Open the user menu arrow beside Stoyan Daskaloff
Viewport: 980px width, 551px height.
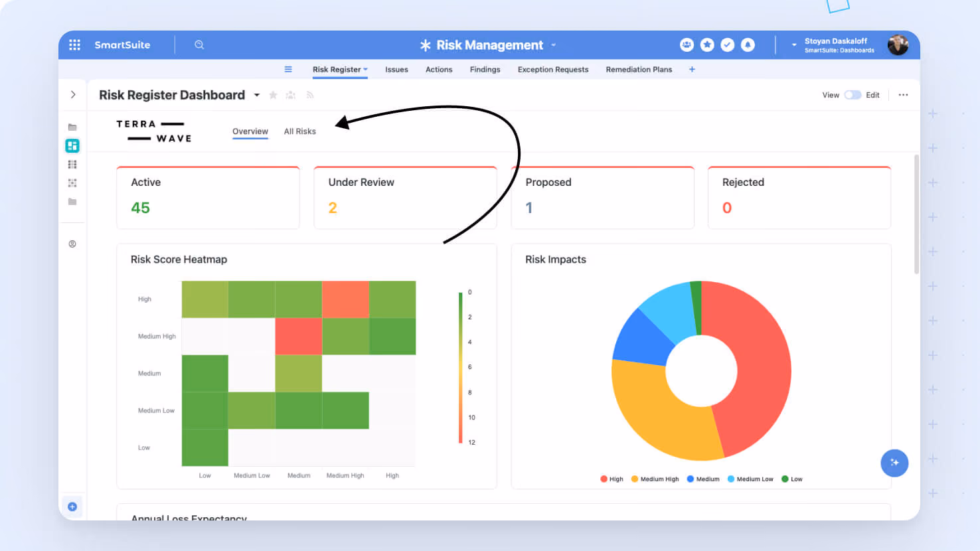[x=793, y=45]
